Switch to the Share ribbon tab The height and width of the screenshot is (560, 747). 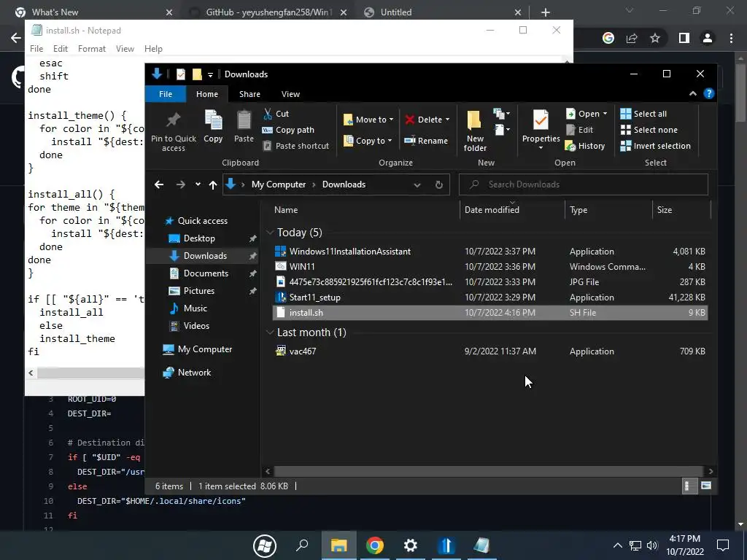(249, 94)
